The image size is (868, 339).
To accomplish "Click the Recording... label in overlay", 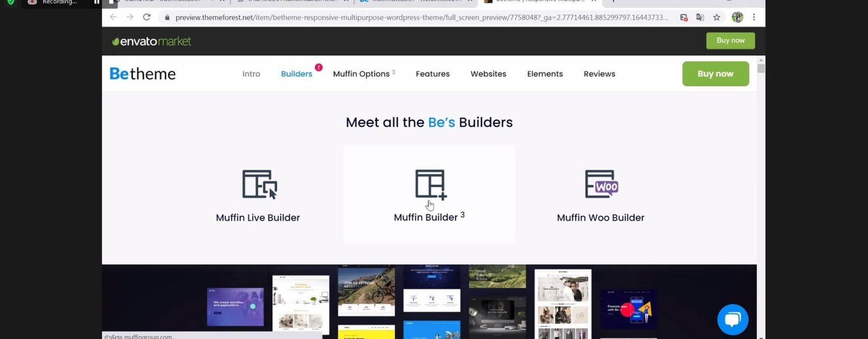I will (x=60, y=2).
